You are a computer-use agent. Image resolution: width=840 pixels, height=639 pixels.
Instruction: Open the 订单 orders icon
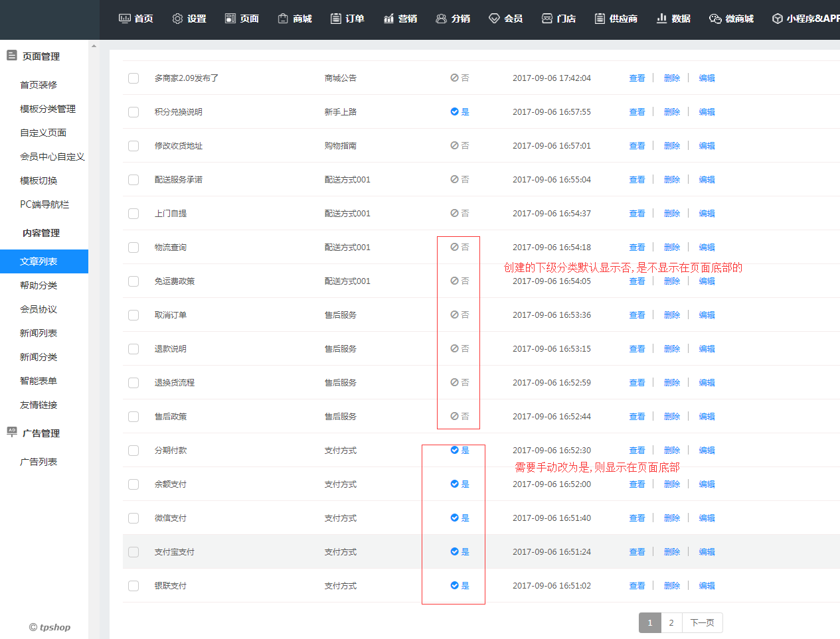[336, 19]
